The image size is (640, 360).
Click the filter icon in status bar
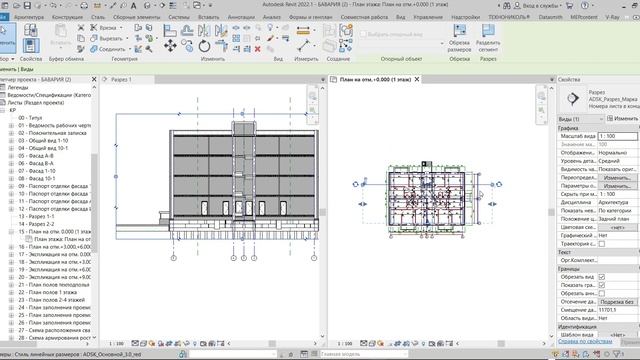coord(617,354)
